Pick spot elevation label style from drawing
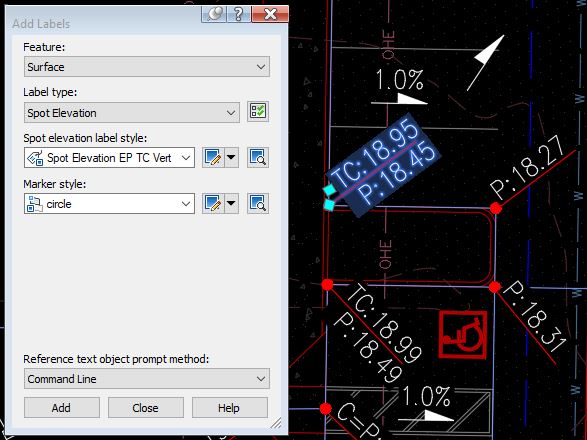The image size is (587, 440). pyautogui.click(x=258, y=157)
